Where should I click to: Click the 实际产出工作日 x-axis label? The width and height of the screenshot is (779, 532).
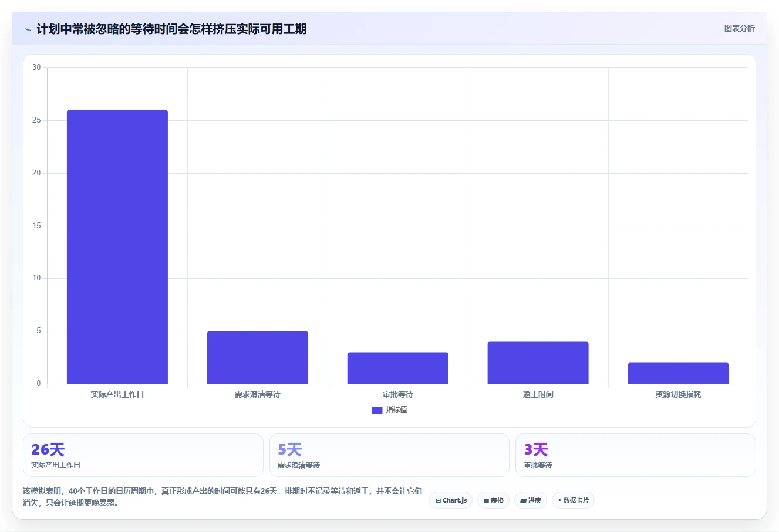(117, 394)
